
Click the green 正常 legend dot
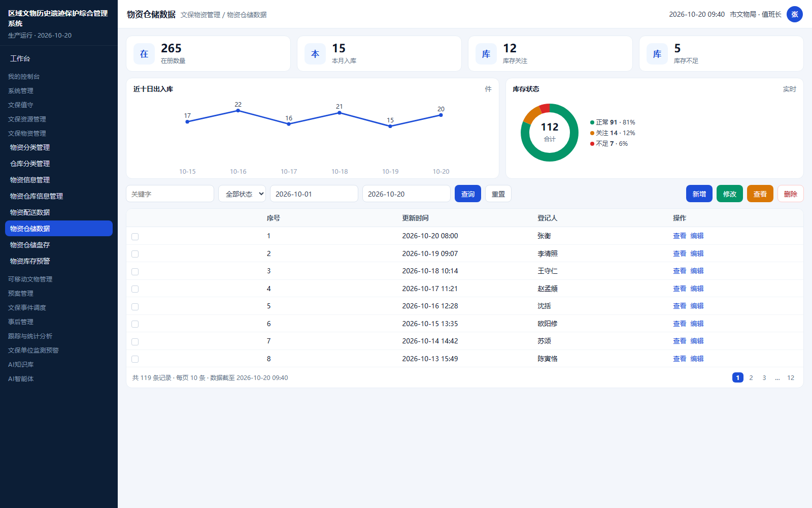click(592, 122)
